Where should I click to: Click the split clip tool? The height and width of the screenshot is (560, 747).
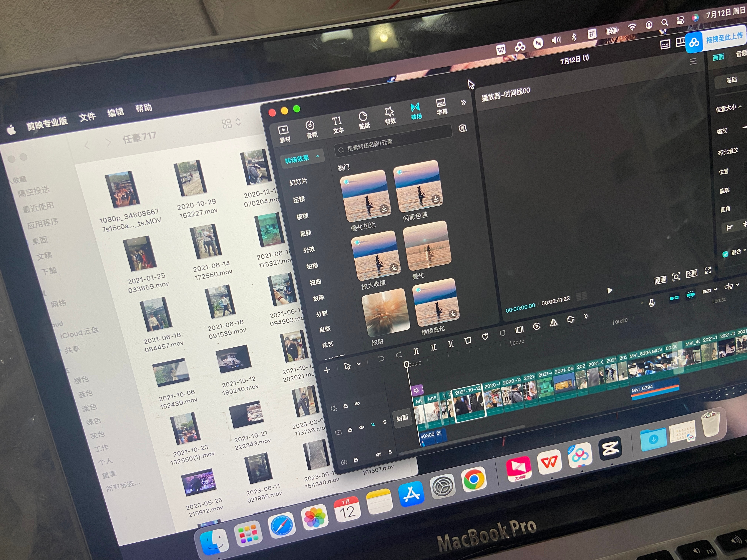tap(416, 351)
